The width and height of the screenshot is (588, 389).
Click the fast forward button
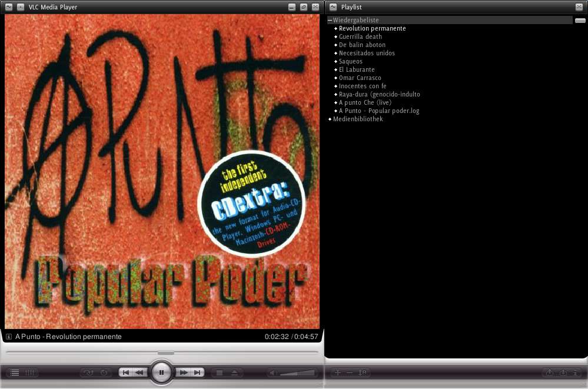(183, 373)
